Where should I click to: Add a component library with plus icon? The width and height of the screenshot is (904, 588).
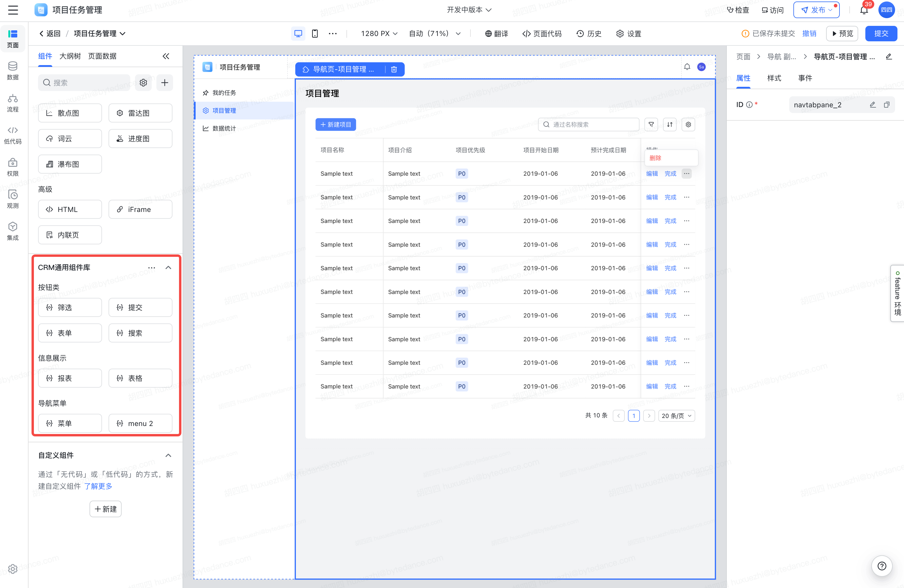pyautogui.click(x=164, y=82)
